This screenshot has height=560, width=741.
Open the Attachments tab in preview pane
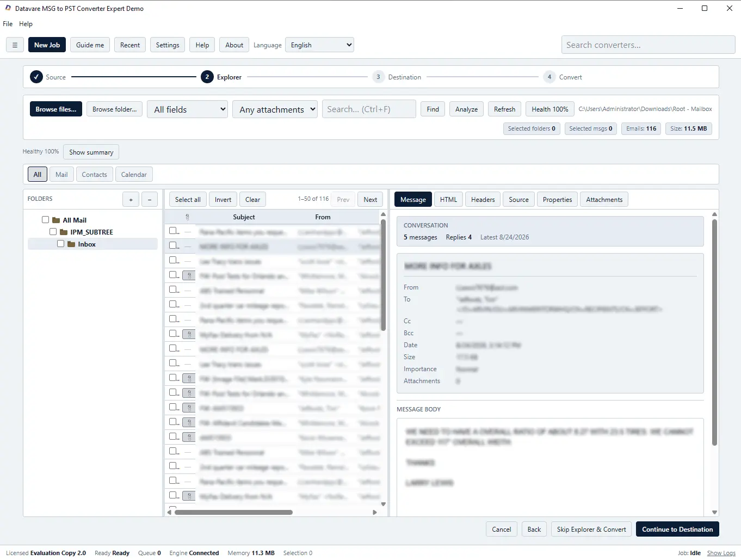click(604, 200)
